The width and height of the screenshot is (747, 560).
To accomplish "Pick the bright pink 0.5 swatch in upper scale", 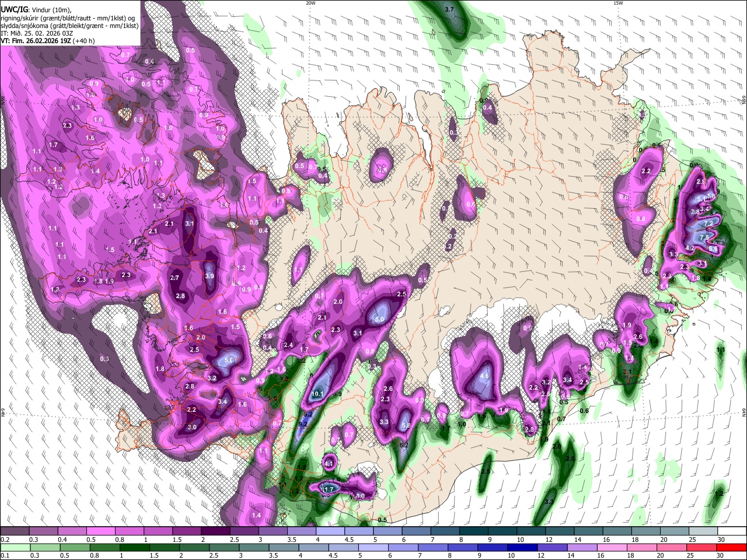I will [x=100, y=531].
